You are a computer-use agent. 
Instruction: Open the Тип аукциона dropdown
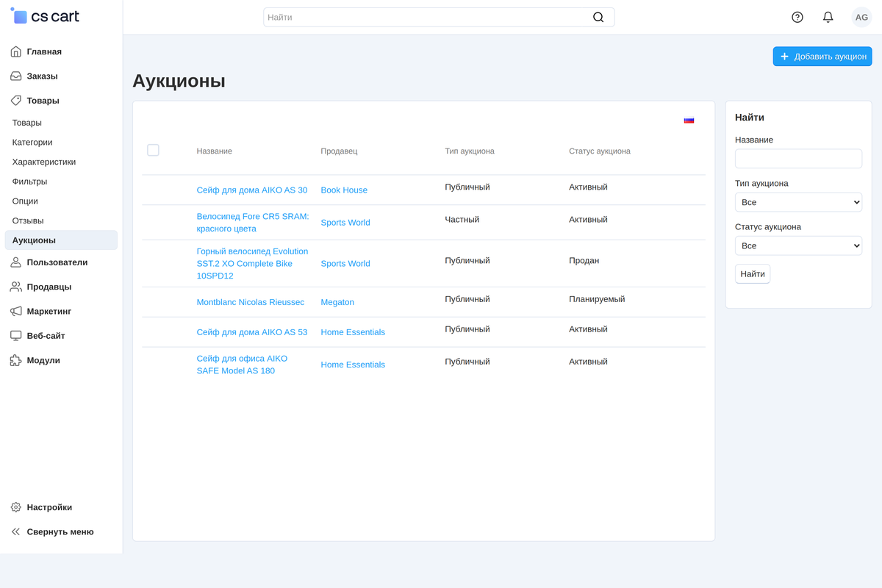coord(798,202)
